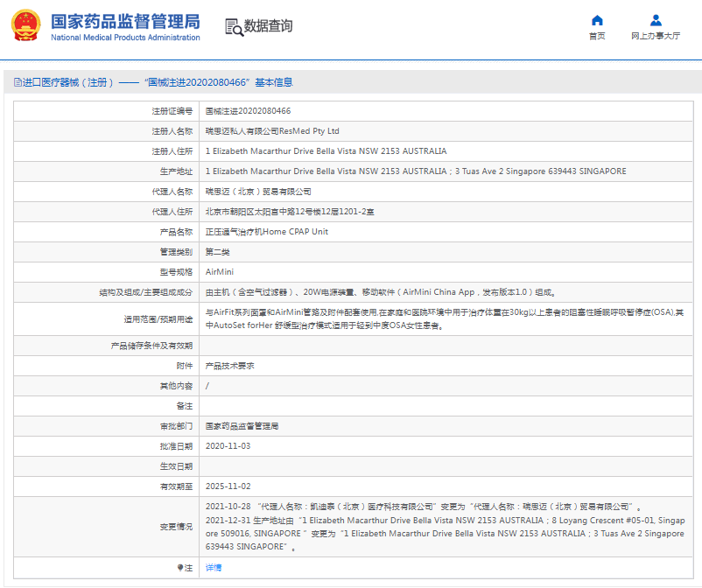Click National Medical Products Administration text
The image size is (702, 588).
[x=125, y=38]
